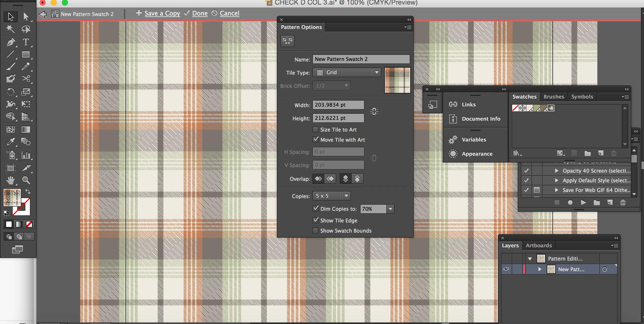This screenshot has width=644, height=324.
Task: Enable Show Swatch Bounds checkbox
Action: pyautogui.click(x=315, y=231)
